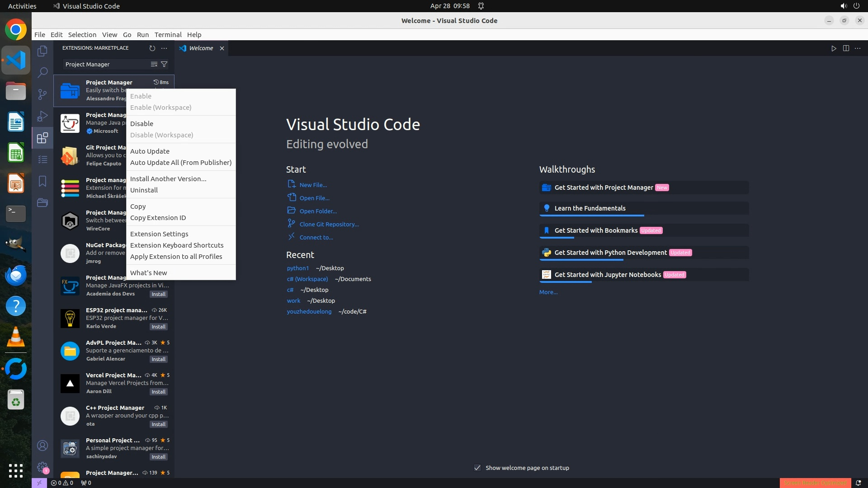Toggle Show welcome page on startup checkbox

pos(477,468)
